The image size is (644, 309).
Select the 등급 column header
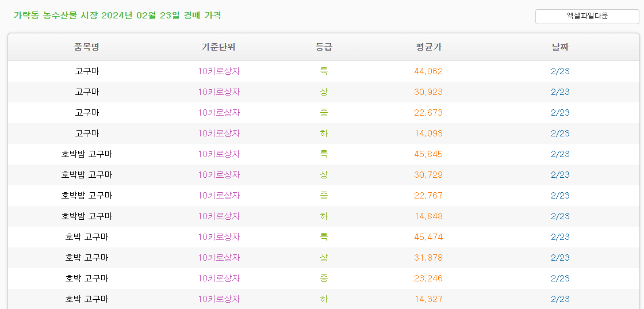(324, 47)
